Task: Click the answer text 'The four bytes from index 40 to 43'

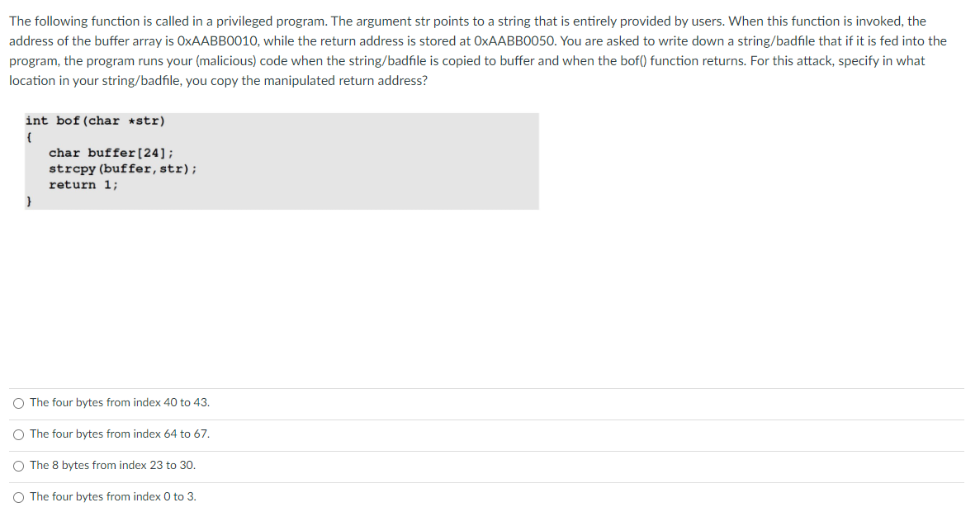Action: point(119,402)
